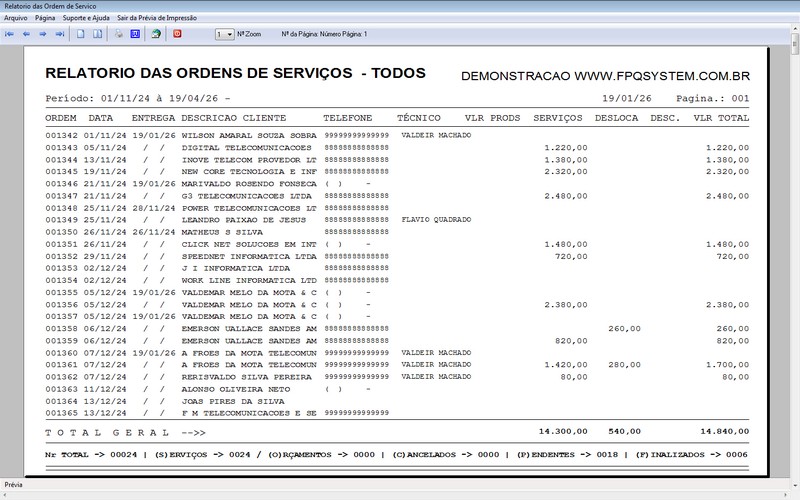Click client NEW CORE TECNOLOGIA E INF
Screen dimensions: 800x500
point(249,172)
